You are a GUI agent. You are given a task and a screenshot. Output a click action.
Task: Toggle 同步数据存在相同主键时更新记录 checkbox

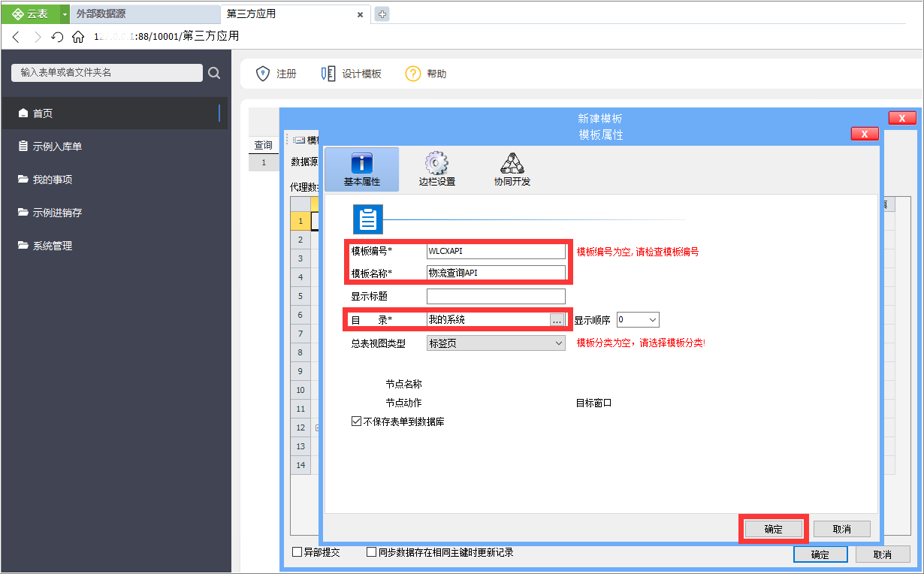point(371,552)
